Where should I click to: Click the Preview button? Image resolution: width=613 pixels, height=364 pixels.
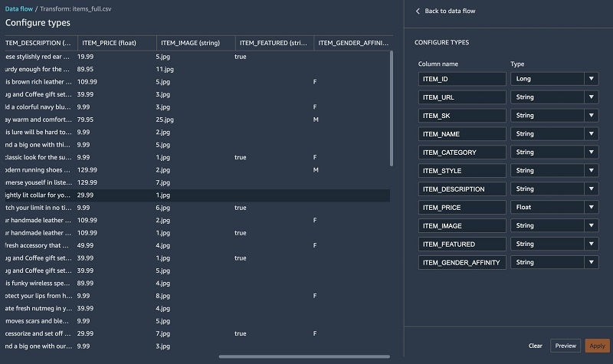tap(565, 346)
